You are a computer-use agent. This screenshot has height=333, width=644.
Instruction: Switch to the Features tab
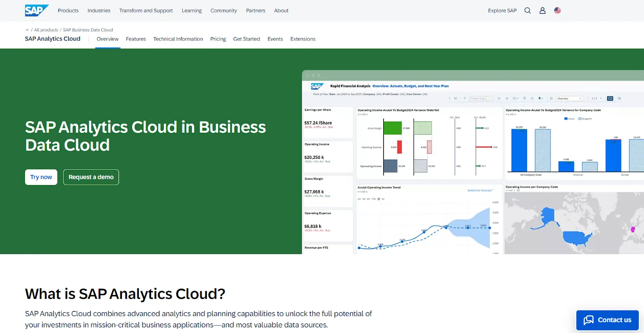[x=136, y=39]
